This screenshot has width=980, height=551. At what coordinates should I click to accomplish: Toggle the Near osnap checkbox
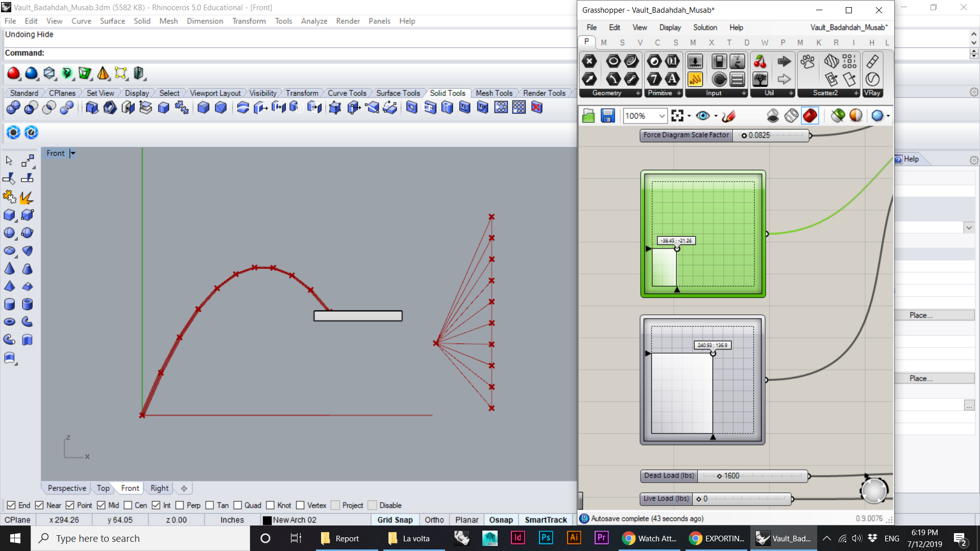click(39, 505)
